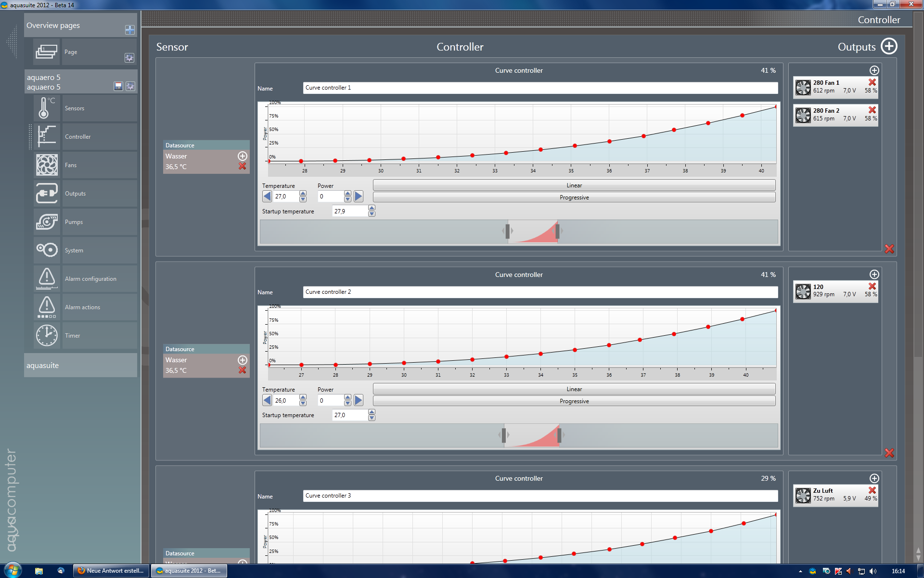Add output to Curve controller 2
This screenshot has height=578, width=924.
[x=874, y=274]
